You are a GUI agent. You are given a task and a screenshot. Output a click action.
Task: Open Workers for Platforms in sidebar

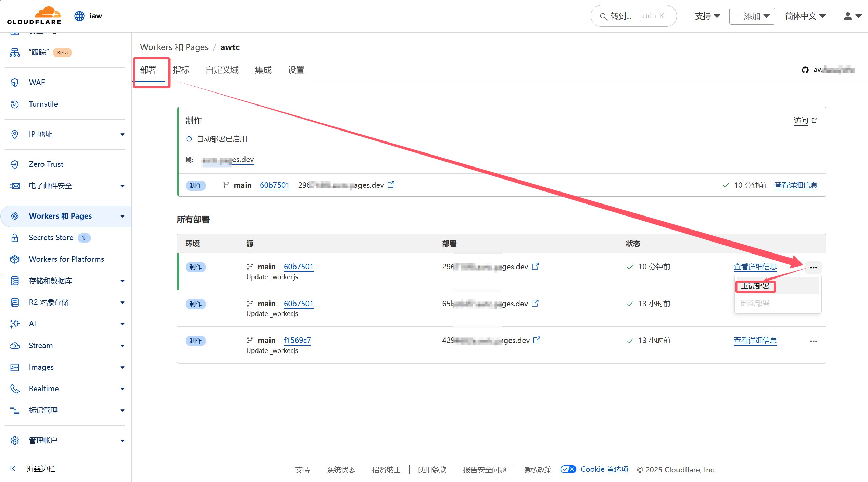[x=66, y=259]
